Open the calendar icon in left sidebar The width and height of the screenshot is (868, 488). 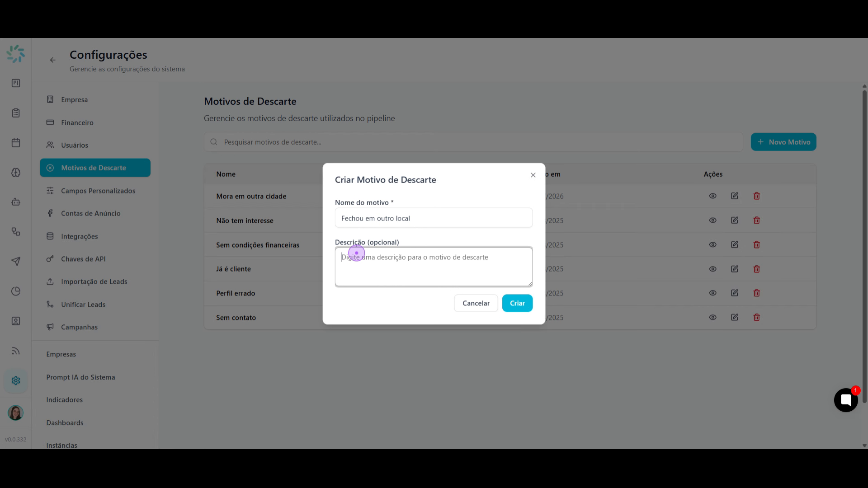pyautogui.click(x=16, y=143)
